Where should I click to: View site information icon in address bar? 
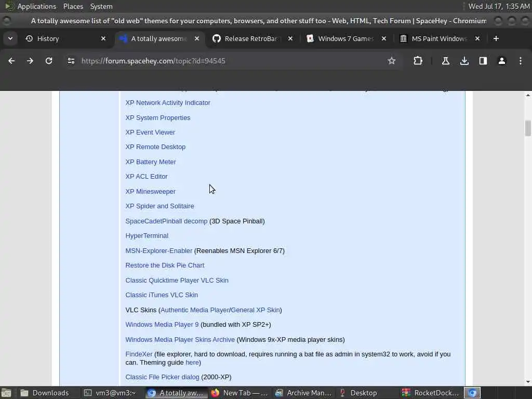pos(71,61)
